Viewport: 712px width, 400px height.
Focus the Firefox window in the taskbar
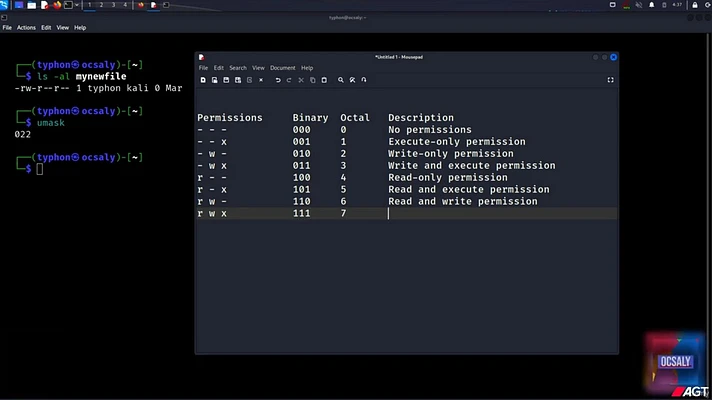point(141,5)
